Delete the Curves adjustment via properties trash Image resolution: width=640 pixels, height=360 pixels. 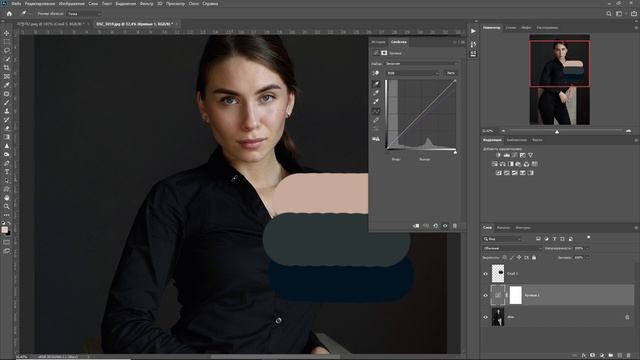(455, 226)
